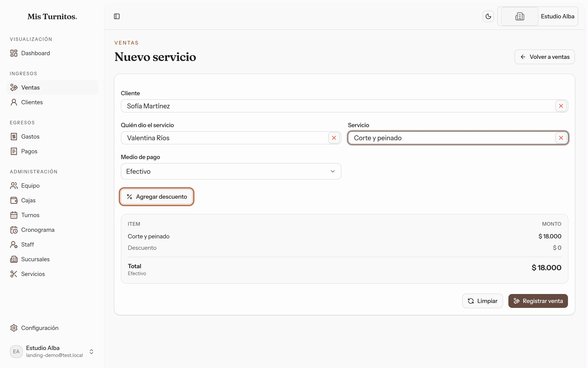The height and width of the screenshot is (368, 588).
Task: Click the Configuración gear icon
Action: [x=14, y=328]
